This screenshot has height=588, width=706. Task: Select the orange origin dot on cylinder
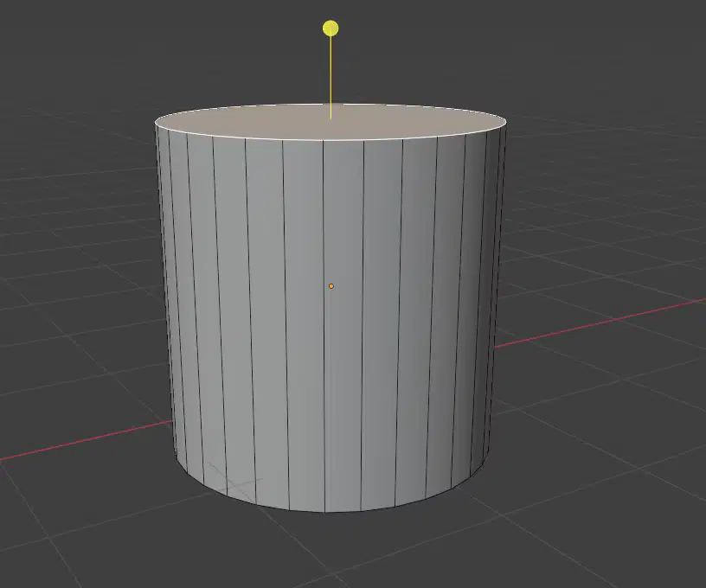coord(331,286)
